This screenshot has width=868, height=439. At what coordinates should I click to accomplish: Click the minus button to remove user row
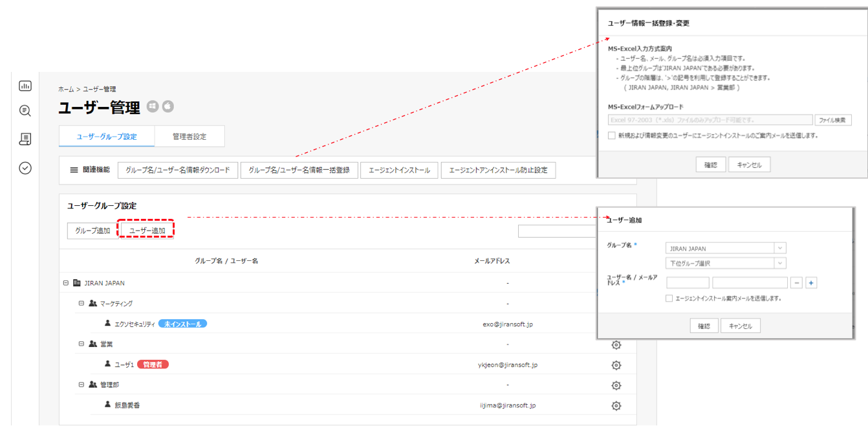(797, 283)
